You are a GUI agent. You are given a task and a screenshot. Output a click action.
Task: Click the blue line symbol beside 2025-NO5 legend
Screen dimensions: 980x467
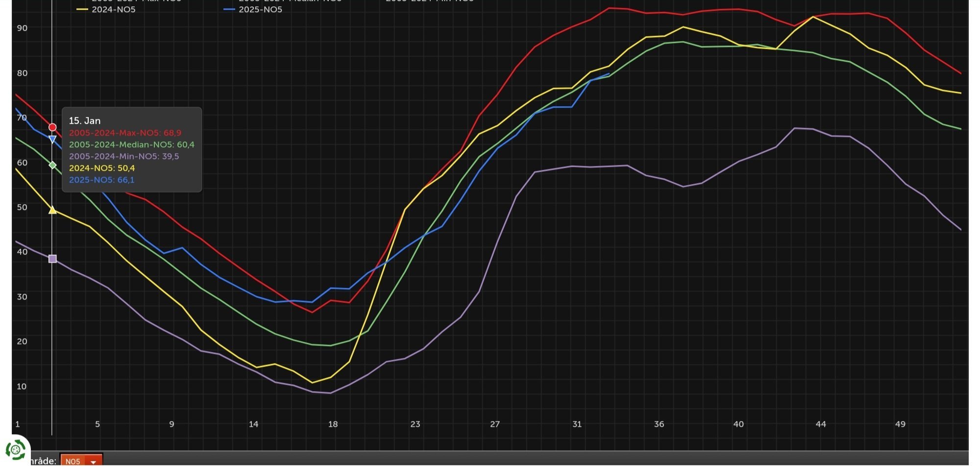[229, 9]
